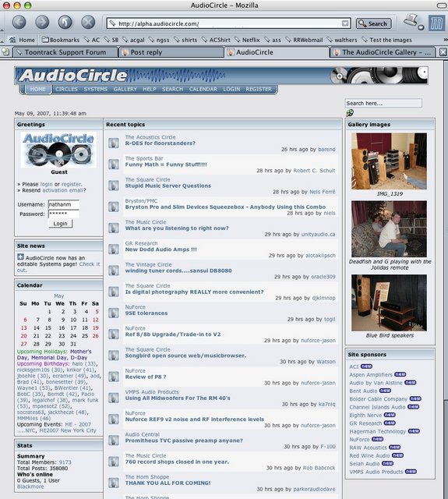Click new badge next to GR Research sponsor
The image size is (448, 499).
click(390, 423)
